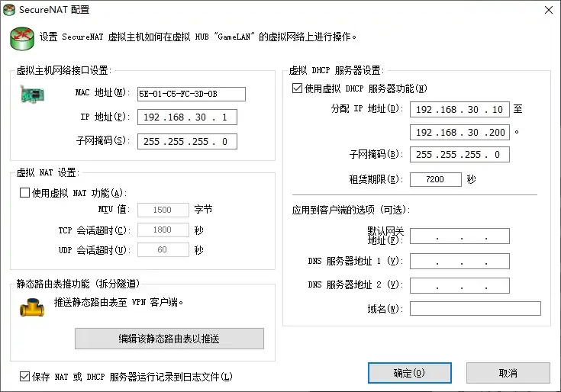561x392 pixels.
Task: Click the 分配 IP 地址(D) label
Action: point(366,108)
